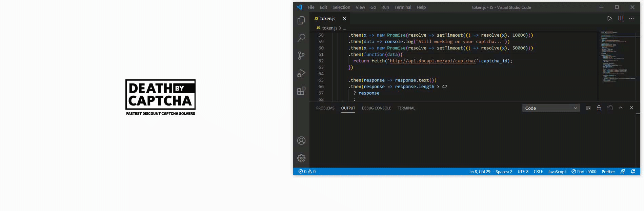Switch to the Debug Console tab
644x211 pixels.
[376, 108]
